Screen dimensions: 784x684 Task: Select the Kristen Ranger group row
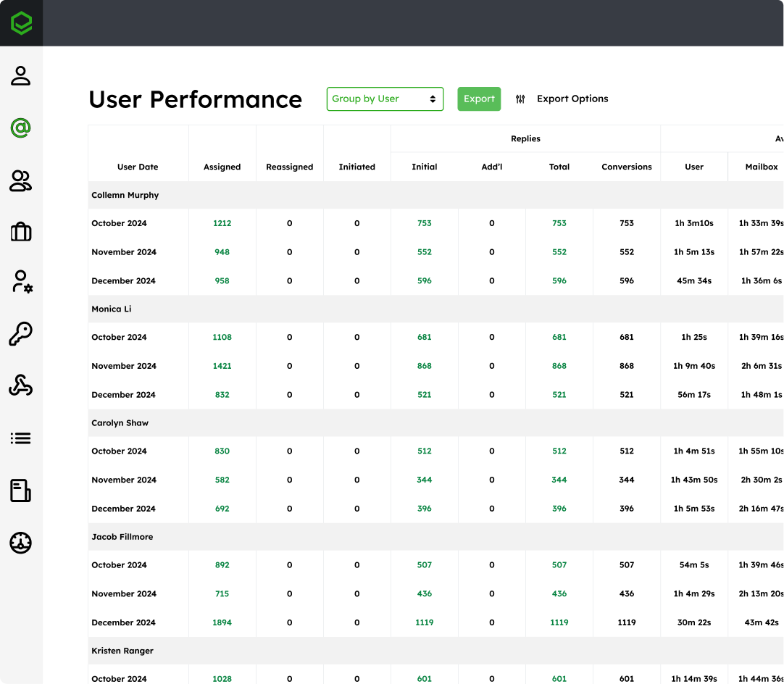coord(436,651)
